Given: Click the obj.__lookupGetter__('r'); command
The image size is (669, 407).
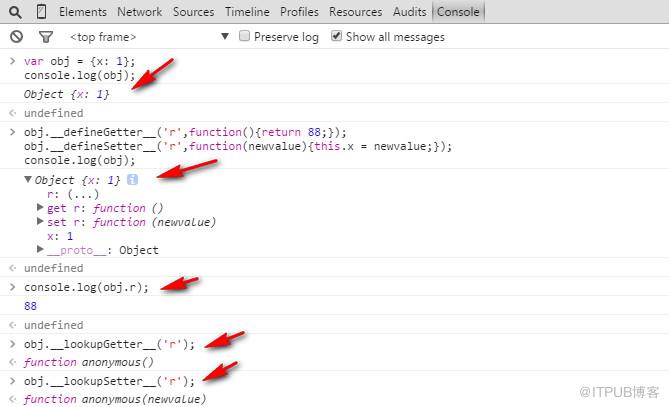Looking at the screenshot, I should coord(109,344).
